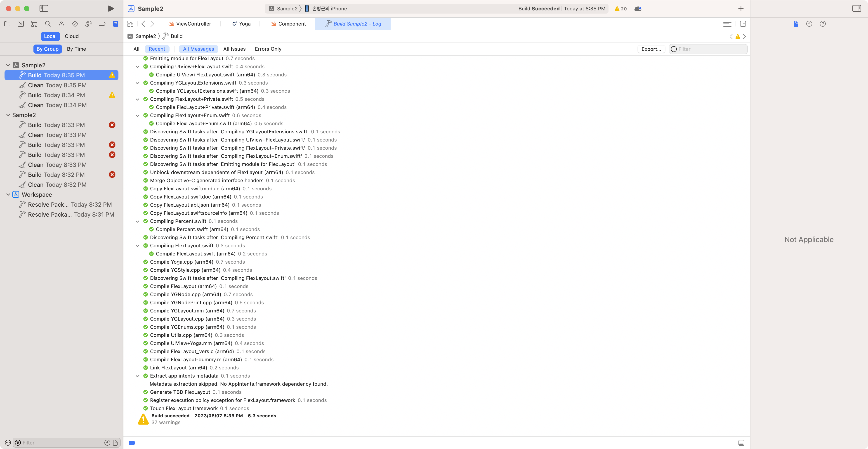Collapse Compiling FlexLayout+Enum.swift disclosure

[137, 115]
